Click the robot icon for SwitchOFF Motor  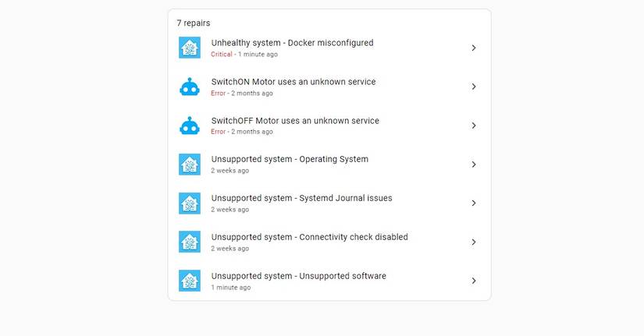(190, 126)
